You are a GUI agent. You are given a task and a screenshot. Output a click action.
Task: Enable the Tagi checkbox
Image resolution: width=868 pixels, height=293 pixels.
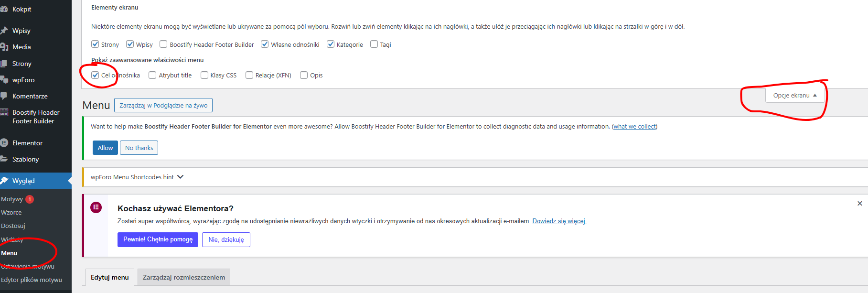(374, 44)
